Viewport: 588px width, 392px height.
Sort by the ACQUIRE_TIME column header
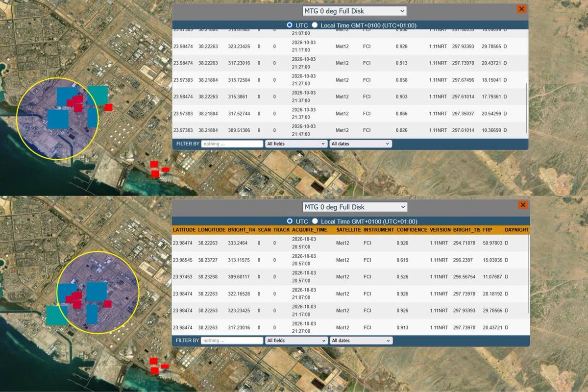pos(310,230)
